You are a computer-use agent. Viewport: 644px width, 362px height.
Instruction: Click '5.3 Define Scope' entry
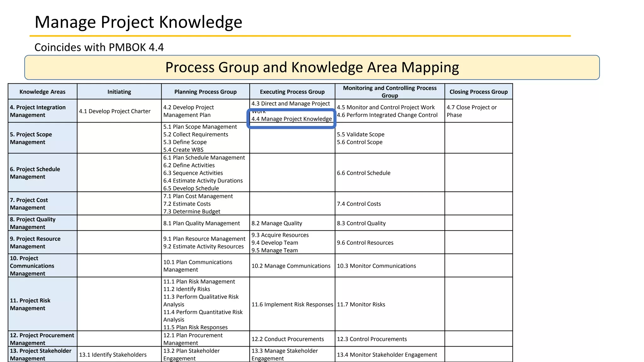185,142
